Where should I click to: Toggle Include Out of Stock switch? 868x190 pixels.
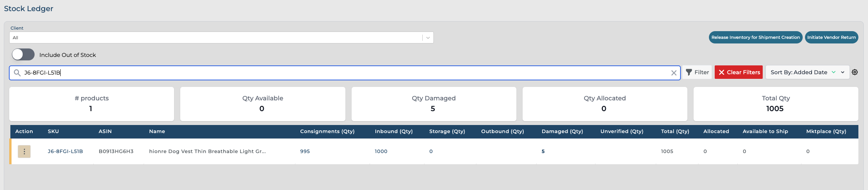pos(23,55)
